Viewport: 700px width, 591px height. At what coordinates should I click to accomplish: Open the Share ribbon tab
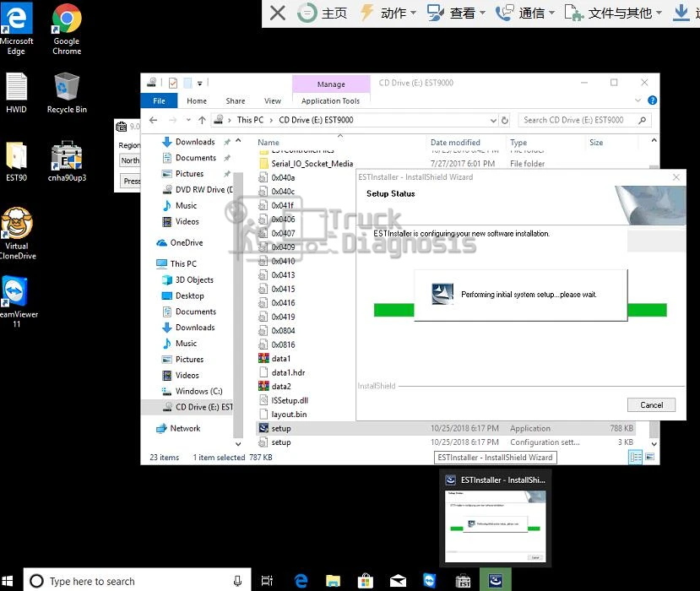point(236,100)
